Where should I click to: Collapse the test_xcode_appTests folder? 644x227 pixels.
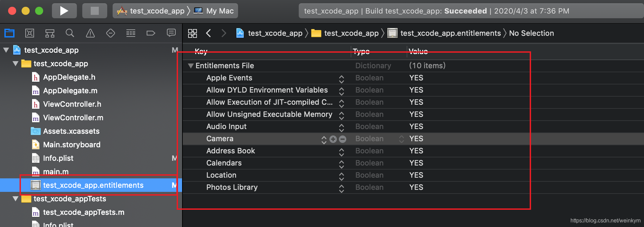16,199
